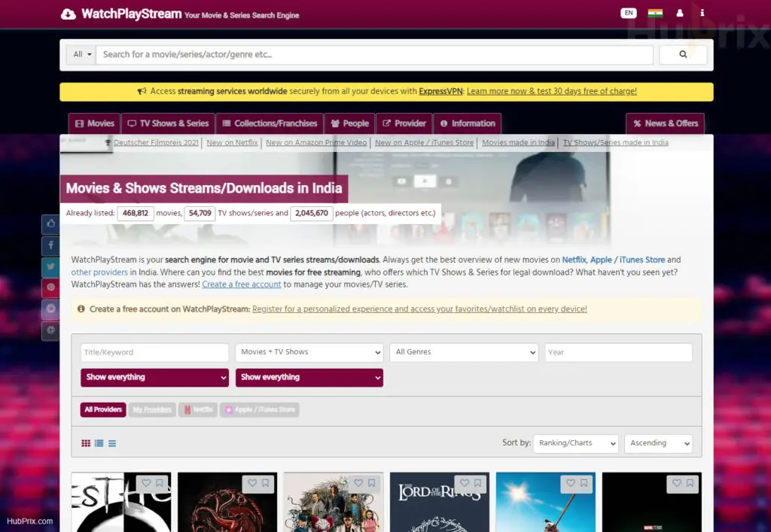Open TV Shows & Series tab
771x532 pixels.
click(x=168, y=124)
